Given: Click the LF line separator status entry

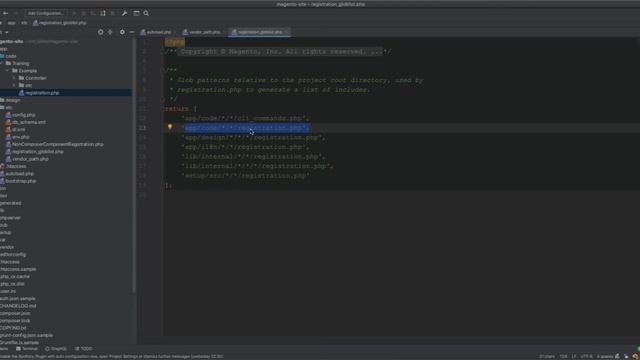Looking at the screenshot, I should [573, 356].
